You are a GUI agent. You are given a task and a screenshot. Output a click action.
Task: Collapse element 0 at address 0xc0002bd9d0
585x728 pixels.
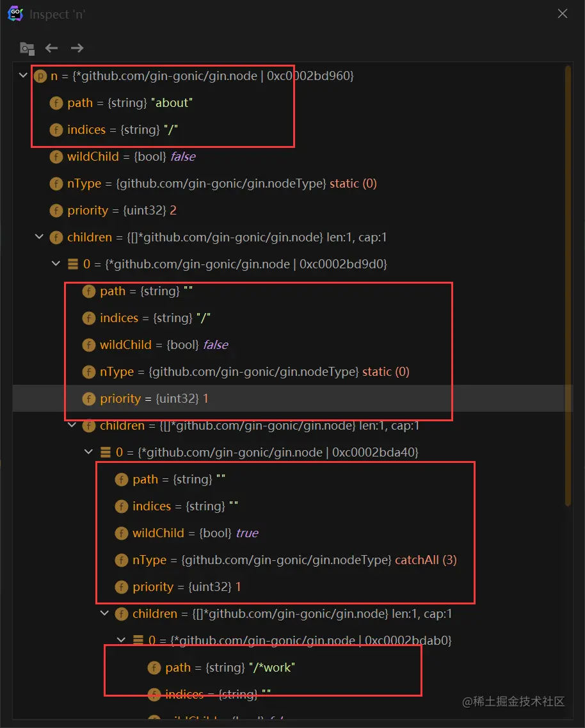point(56,263)
